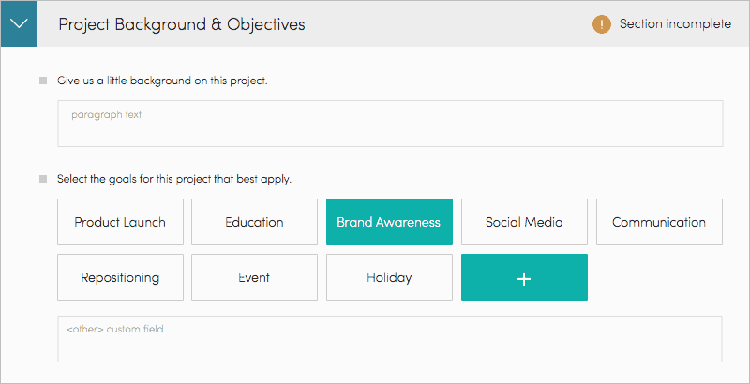Select the Repositioning goal

click(120, 277)
